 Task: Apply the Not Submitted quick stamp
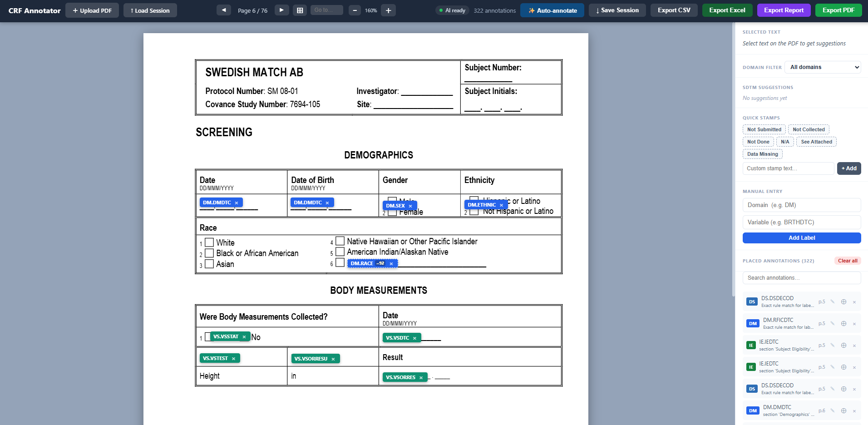click(764, 129)
